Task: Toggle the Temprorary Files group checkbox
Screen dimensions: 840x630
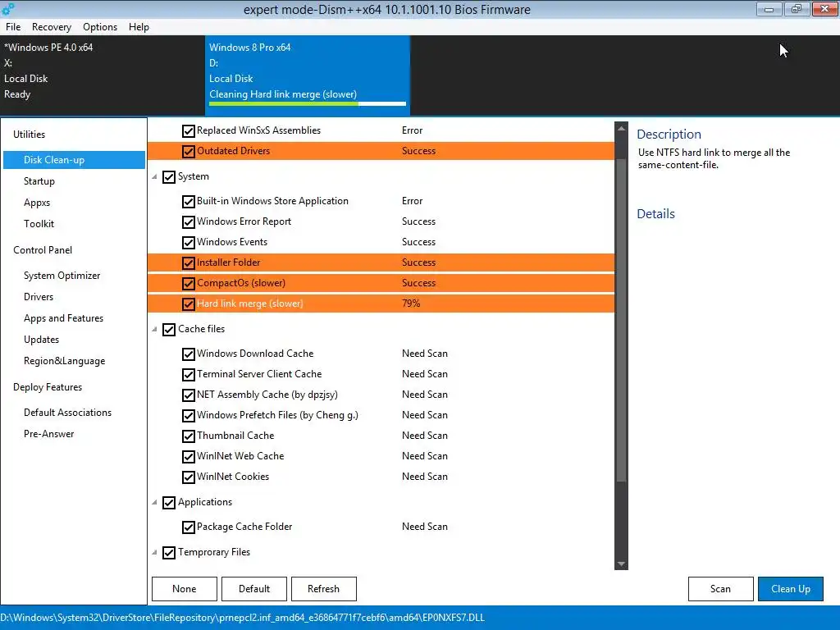Action: pos(169,552)
